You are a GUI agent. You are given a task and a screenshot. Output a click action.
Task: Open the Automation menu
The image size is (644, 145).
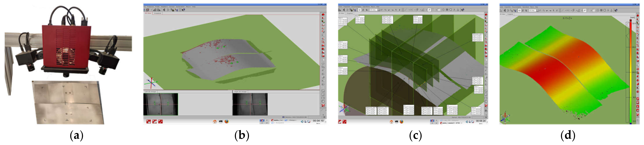pyautogui.click(x=180, y=7)
